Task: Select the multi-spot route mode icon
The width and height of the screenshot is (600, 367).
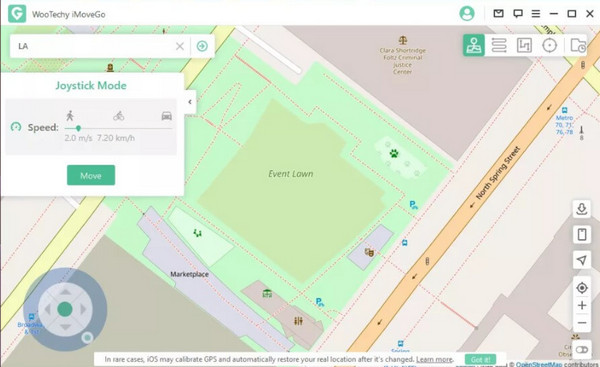Action: coord(524,45)
